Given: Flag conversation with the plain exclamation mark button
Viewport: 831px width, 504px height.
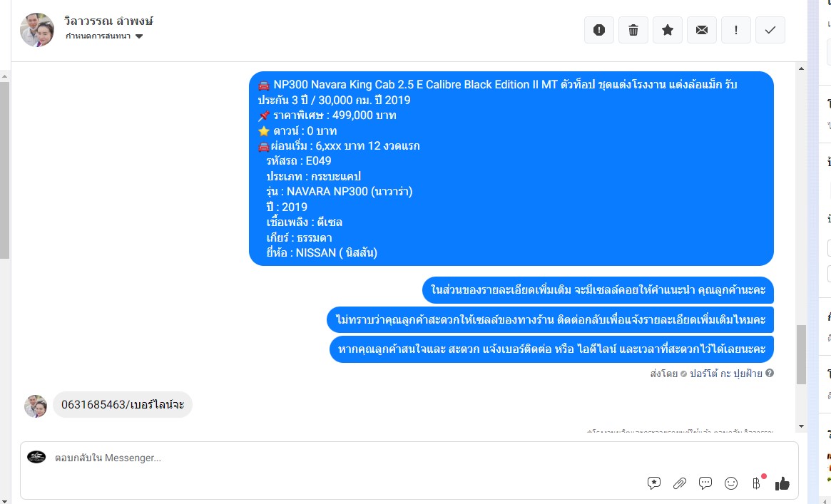Looking at the screenshot, I should coord(736,30).
